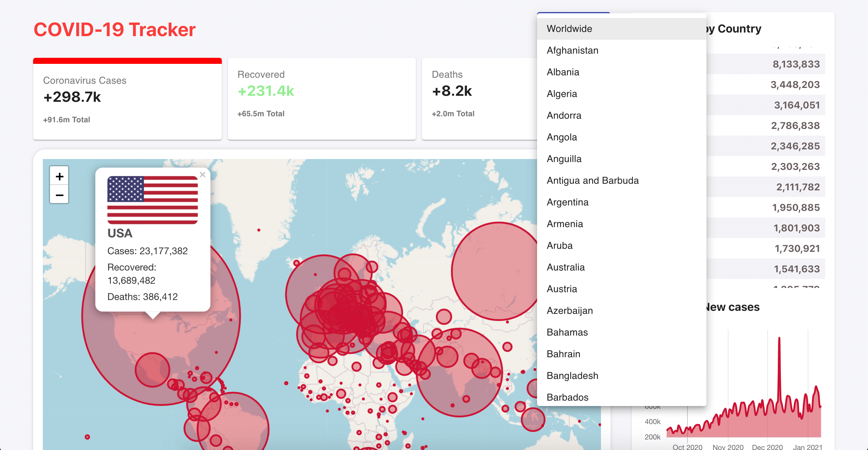868x450 pixels.
Task: Click the 8,133,833 table value
Action: (796, 64)
